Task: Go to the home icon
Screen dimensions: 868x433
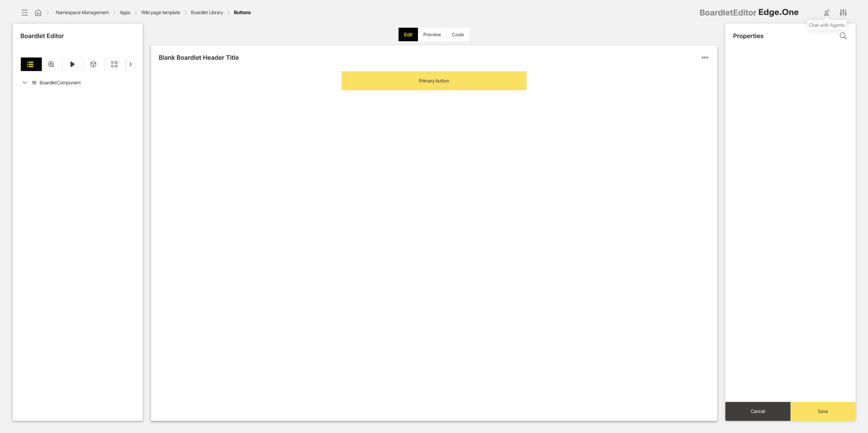Action: pos(38,13)
